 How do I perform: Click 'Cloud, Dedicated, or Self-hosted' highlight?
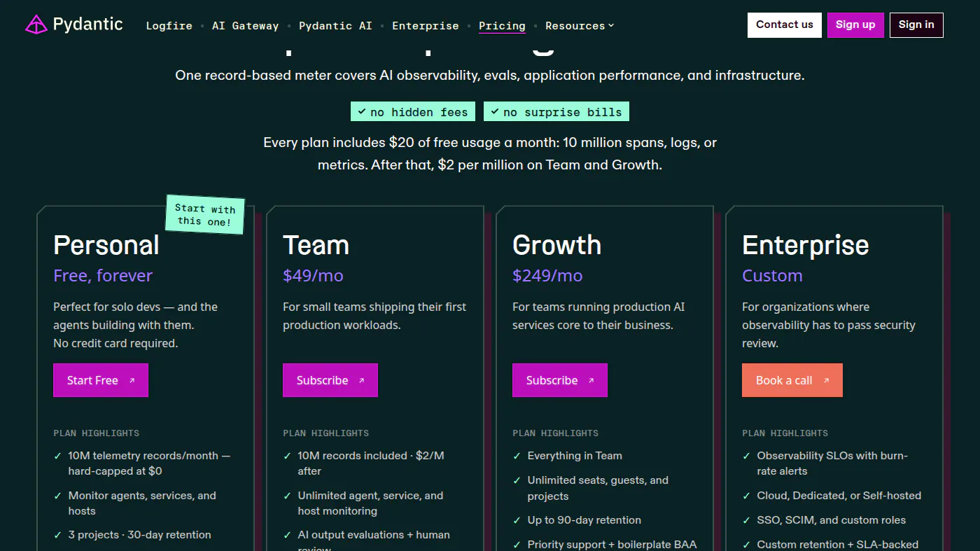click(839, 496)
